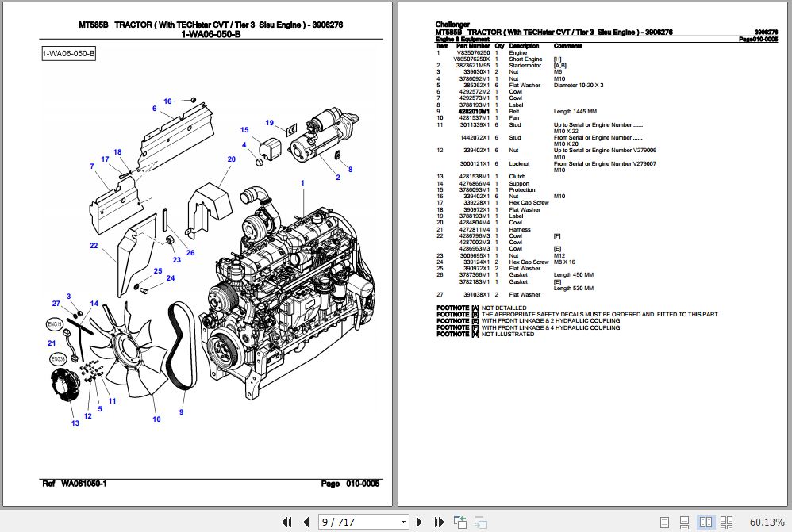Jump to the last page of the document
The height and width of the screenshot is (532, 792).
(x=437, y=522)
